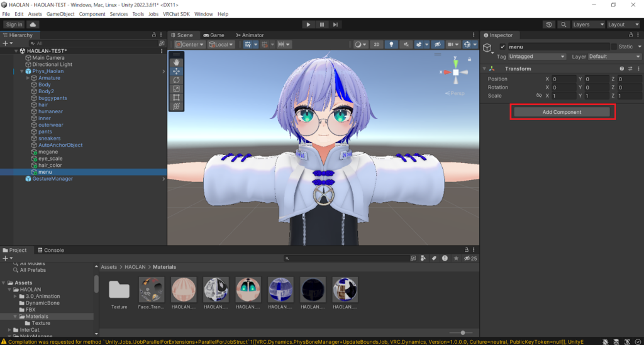Click the scene orientation gizmo lock
This screenshot has height=345, width=644.
click(x=469, y=59)
